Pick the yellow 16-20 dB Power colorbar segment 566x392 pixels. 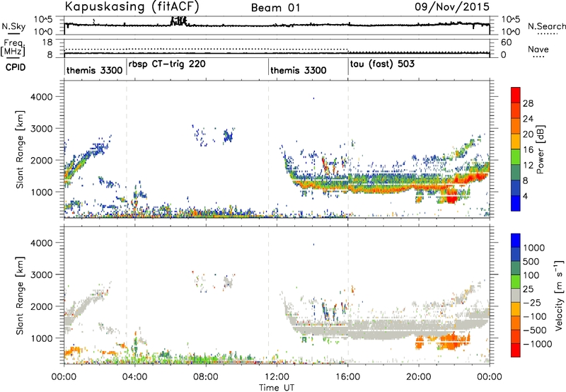(516, 141)
